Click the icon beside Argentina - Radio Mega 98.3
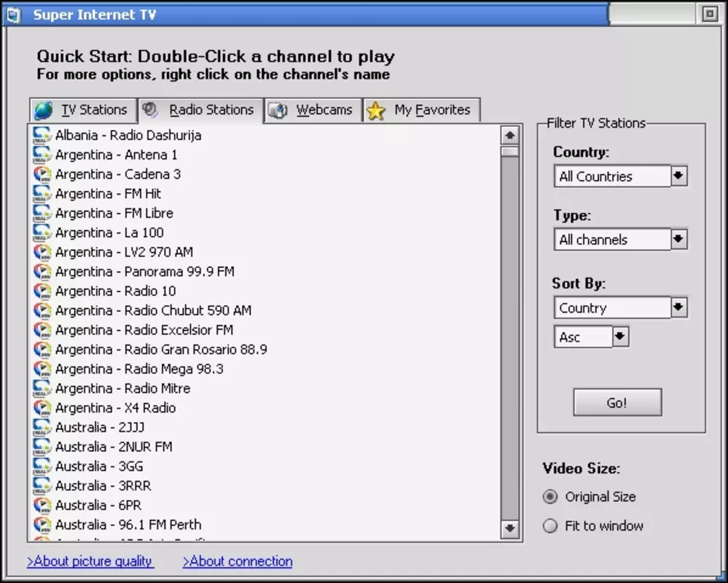This screenshot has width=728, height=583. [42, 369]
